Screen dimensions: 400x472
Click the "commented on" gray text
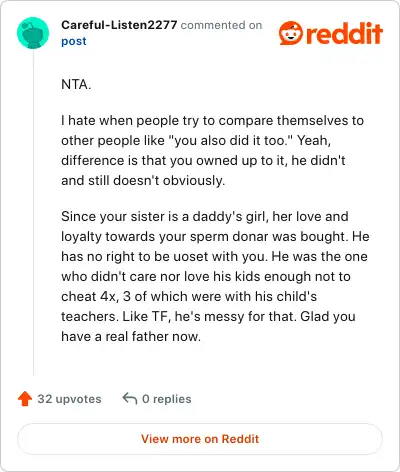pos(221,25)
